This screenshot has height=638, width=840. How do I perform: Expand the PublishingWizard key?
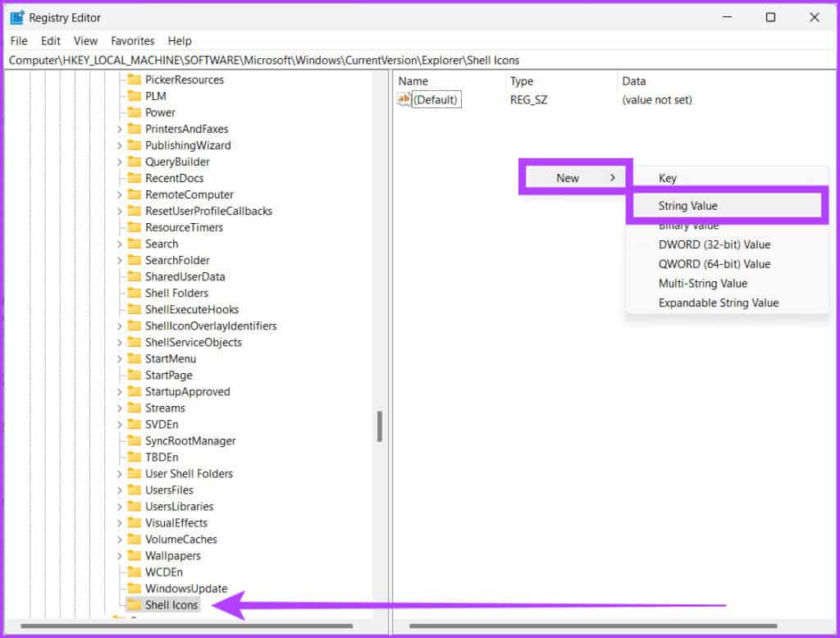[120, 146]
